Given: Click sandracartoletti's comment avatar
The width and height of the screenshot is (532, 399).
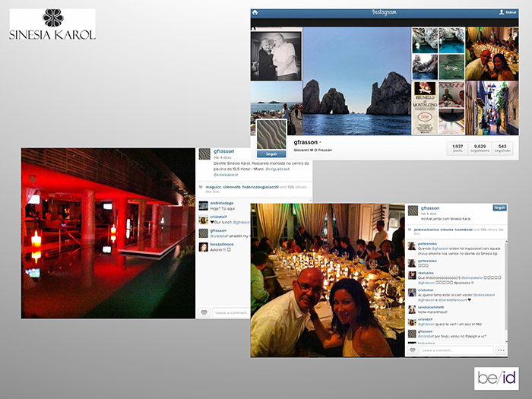Looking at the screenshot, I should click(412, 309).
